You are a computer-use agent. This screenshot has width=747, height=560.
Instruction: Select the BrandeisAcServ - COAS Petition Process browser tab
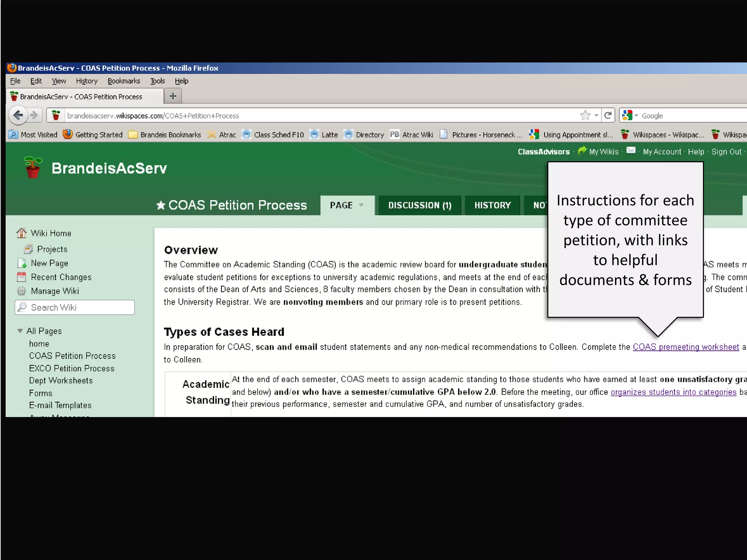pyautogui.click(x=85, y=97)
